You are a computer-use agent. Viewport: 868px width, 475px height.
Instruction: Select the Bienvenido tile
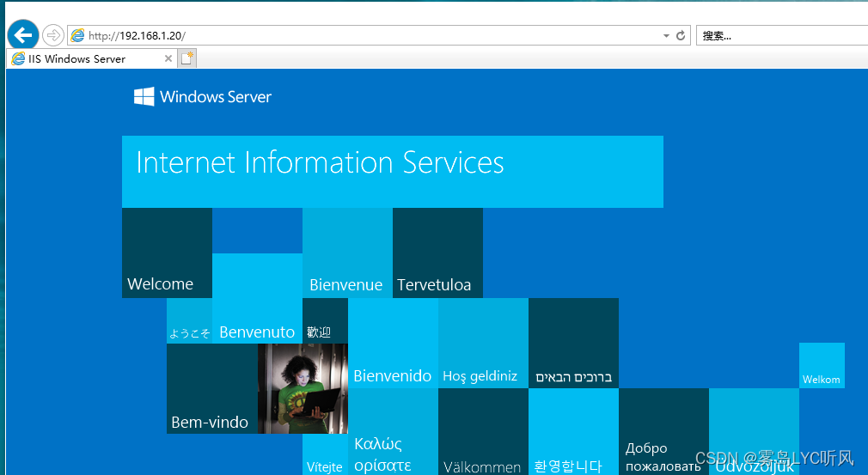(393, 344)
